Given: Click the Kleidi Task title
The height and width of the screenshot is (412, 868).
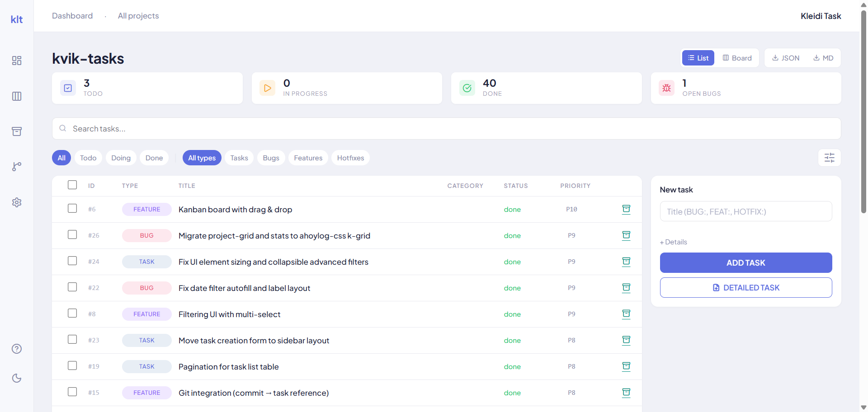Looking at the screenshot, I should tap(821, 16).
